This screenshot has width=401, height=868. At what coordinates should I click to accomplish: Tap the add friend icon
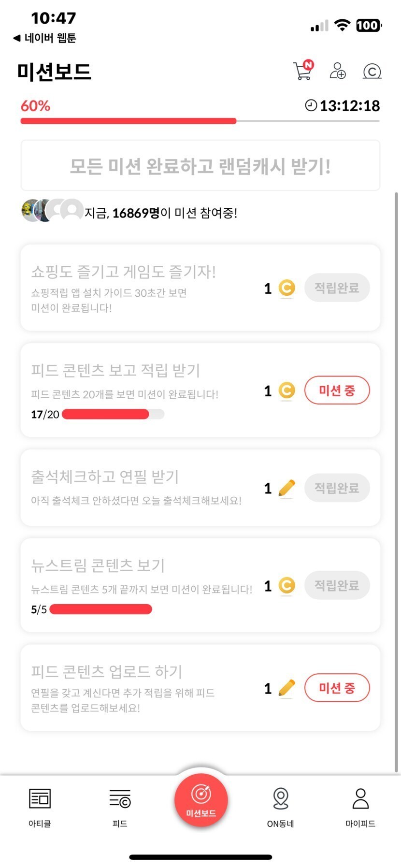337,71
